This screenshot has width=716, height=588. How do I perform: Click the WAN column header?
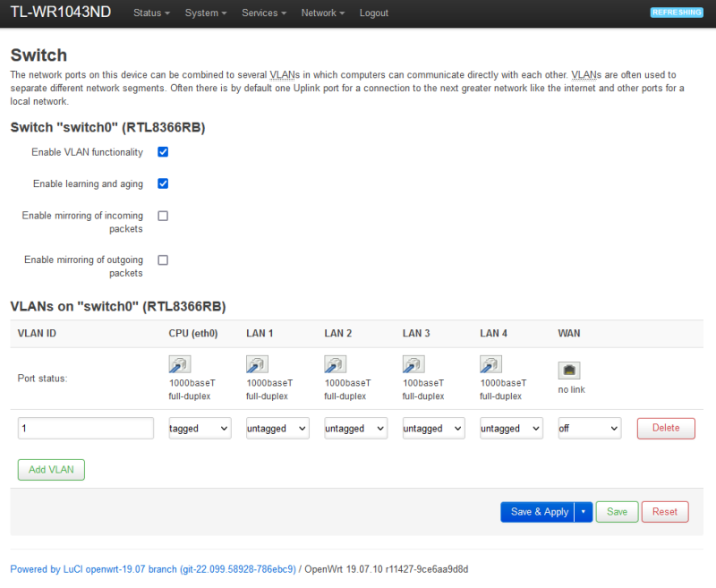(x=569, y=333)
